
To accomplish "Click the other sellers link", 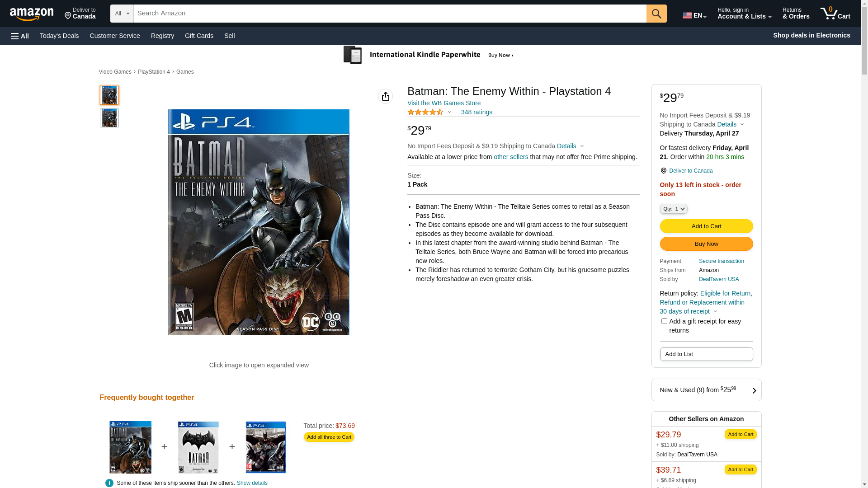I will tap(510, 157).
